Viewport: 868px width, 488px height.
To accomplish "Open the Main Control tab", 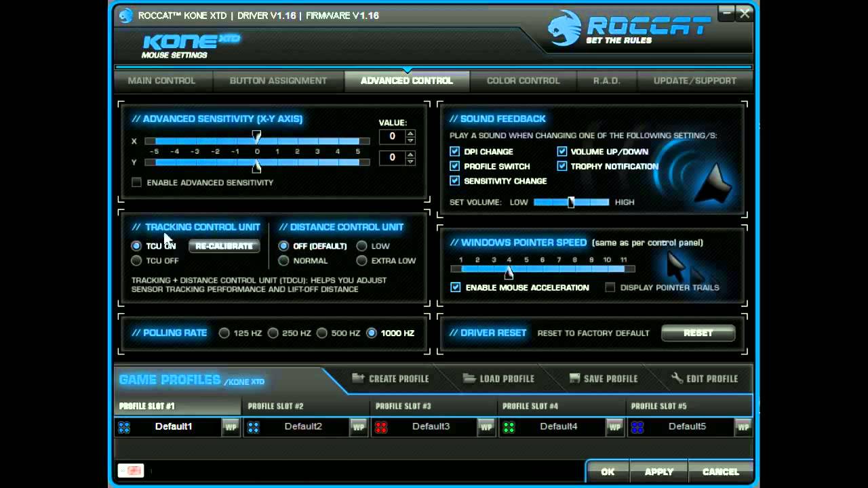I will click(x=161, y=81).
